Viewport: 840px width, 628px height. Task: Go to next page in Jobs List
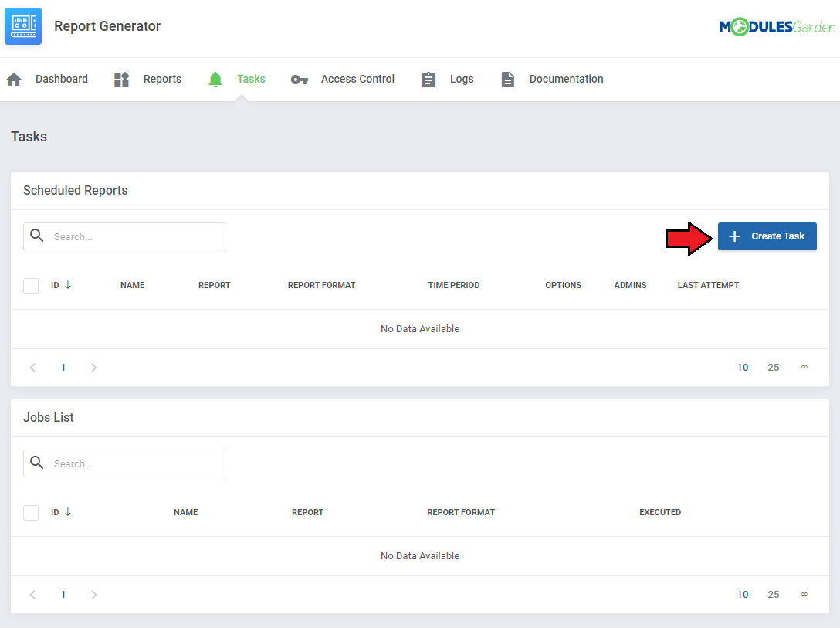click(x=93, y=595)
